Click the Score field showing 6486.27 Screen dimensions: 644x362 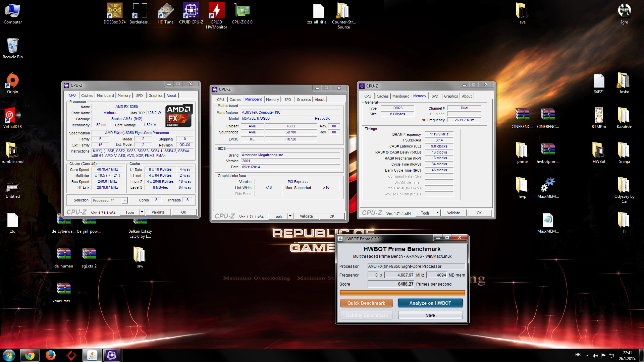(391, 284)
